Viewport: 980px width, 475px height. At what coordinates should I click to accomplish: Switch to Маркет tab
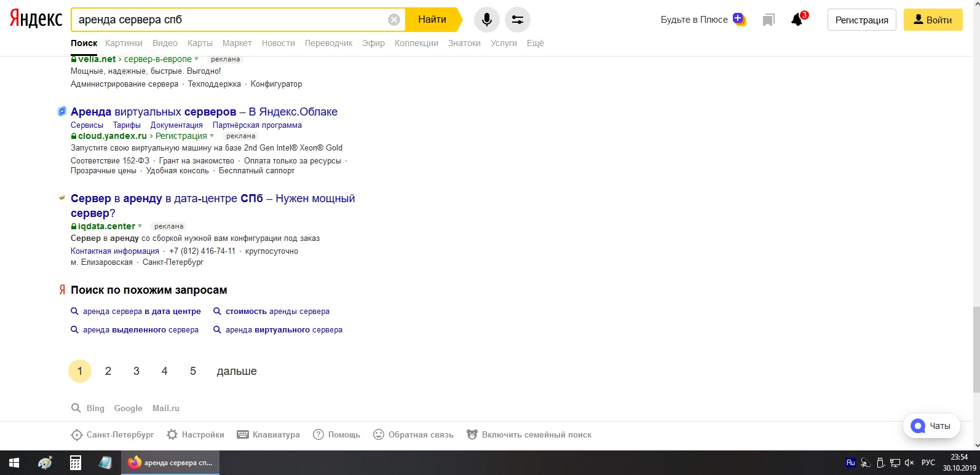(x=237, y=43)
